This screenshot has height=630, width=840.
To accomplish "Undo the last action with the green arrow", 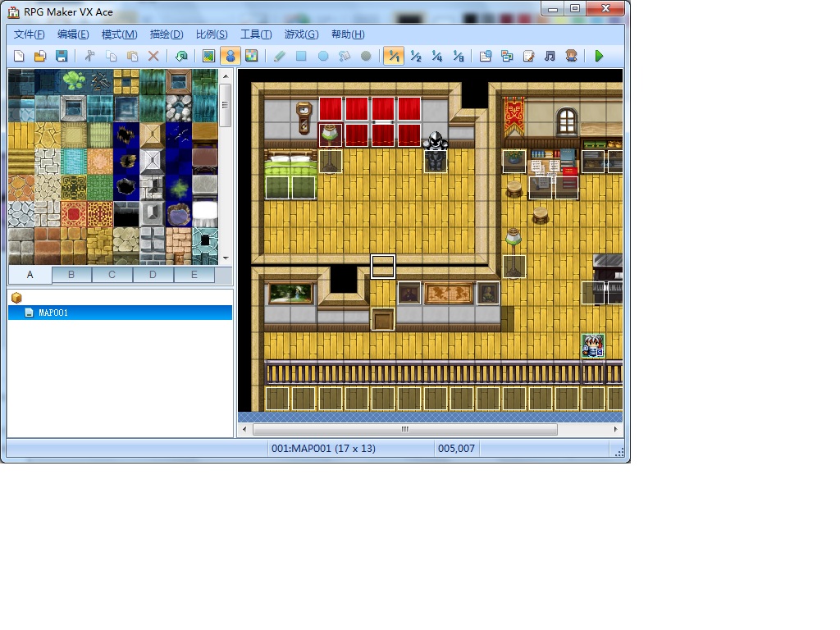I will click(x=181, y=56).
